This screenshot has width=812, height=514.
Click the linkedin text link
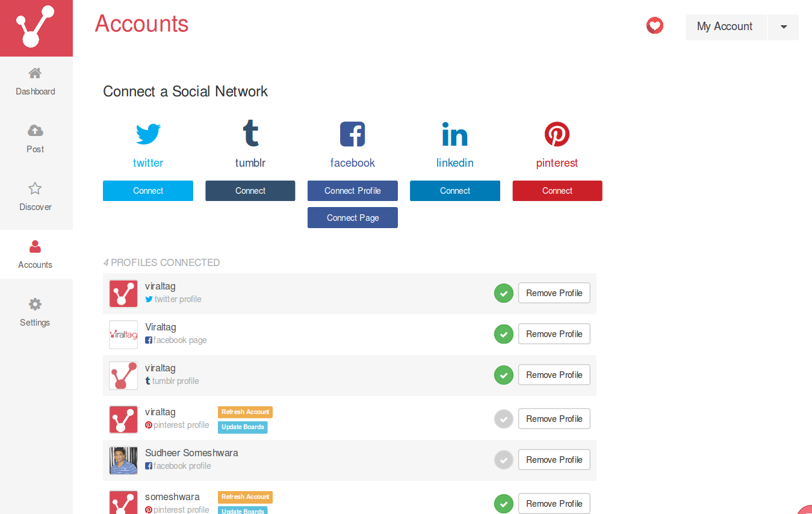pyautogui.click(x=455, y=163)
